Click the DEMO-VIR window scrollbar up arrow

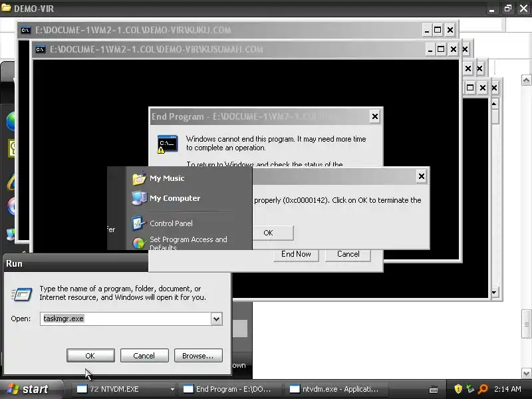pos(526,80)
